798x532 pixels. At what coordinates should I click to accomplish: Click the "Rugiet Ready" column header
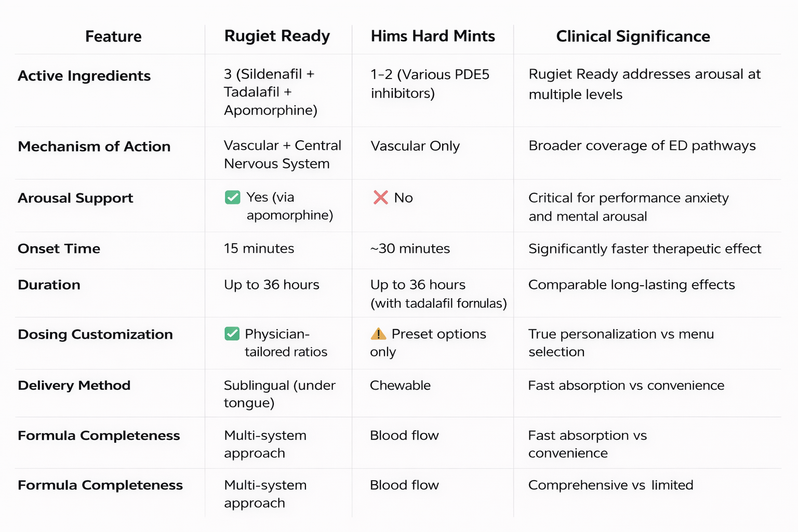point(277,36)
